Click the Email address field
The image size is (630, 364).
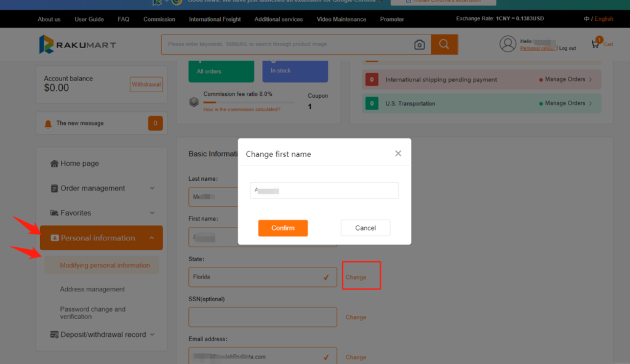[x=263, y=356]
